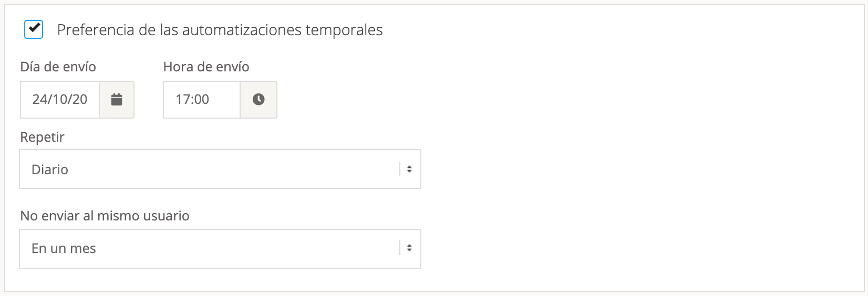Click the Preferencia de las automatizaciones temporales label

pyautogui.click(x=220, y=30)
